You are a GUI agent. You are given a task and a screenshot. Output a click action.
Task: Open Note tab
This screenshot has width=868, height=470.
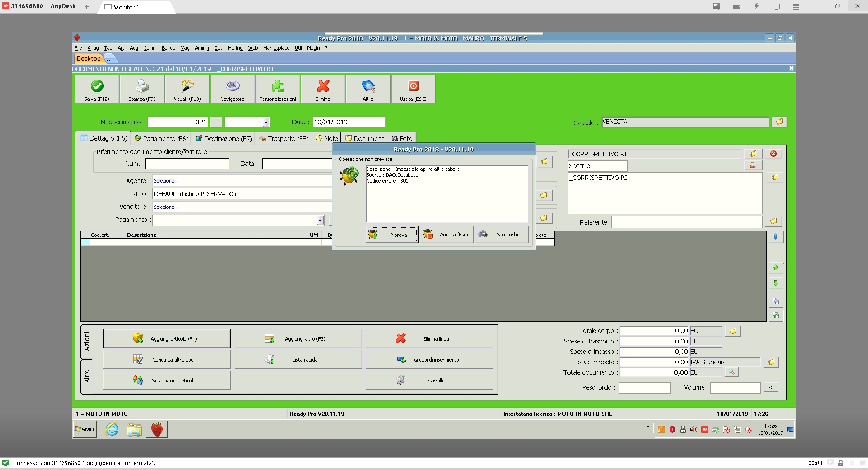tap(326, 138)
